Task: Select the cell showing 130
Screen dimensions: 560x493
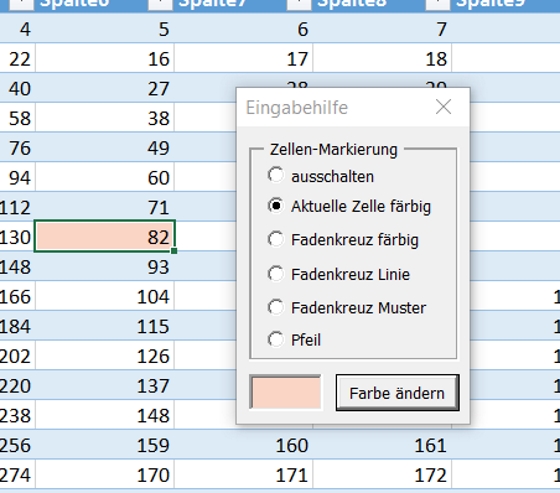Action: coord(17,236)
